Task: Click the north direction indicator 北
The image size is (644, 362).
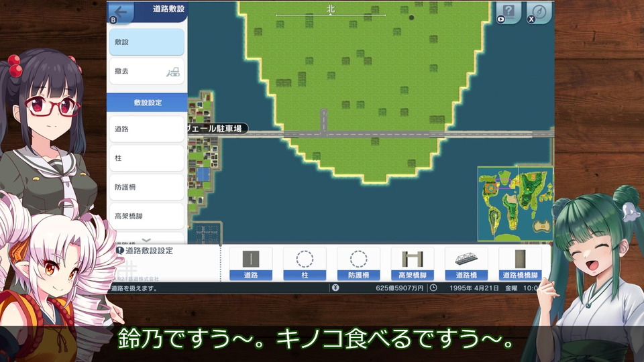Action: click(x=331, y=9)
